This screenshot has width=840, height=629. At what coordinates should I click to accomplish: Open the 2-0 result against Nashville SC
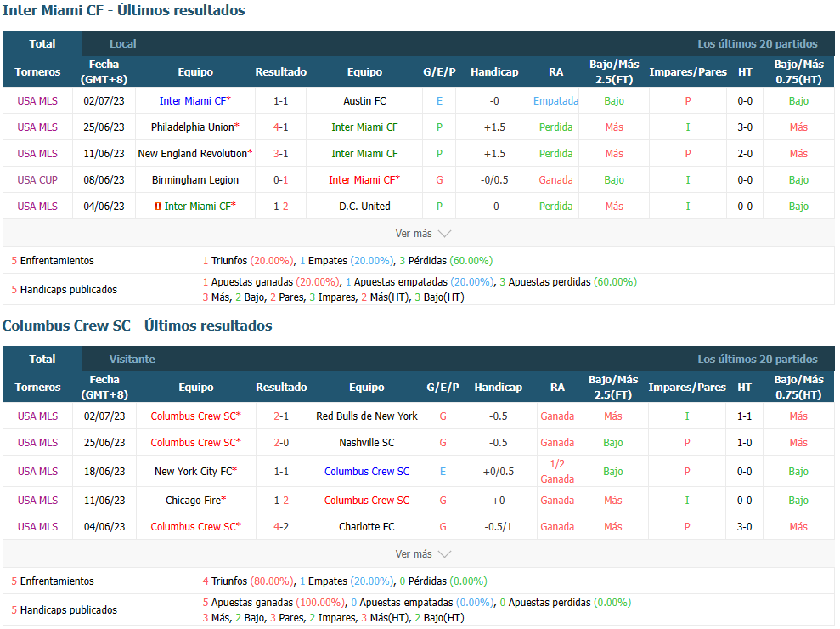[x=281, y=442]
